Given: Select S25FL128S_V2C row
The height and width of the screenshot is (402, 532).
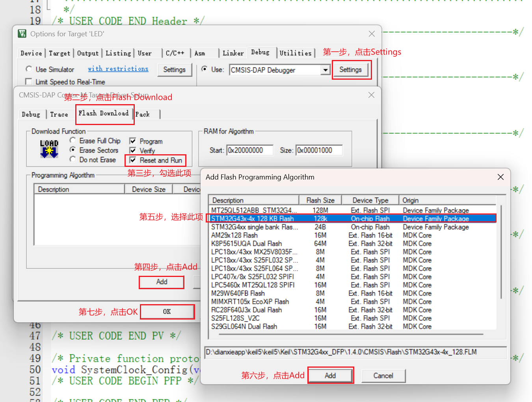Looking at the screenshot, I should click(352, 318).
